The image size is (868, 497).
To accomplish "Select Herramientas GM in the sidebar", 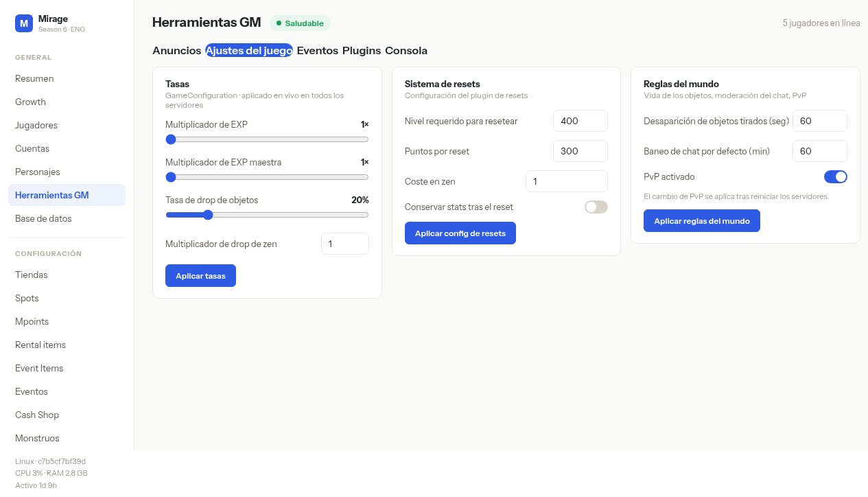I will coord(67,195).
